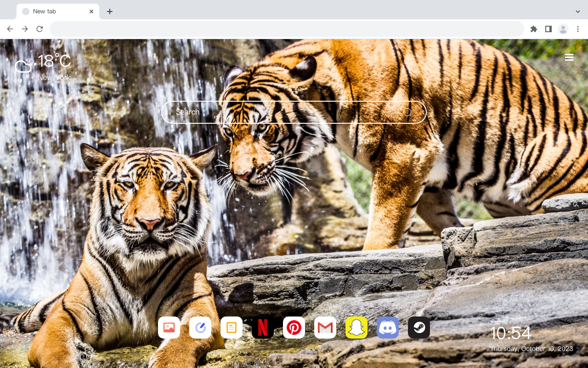Viewport: 588px width, 368px height.
Task: Open the profile avatar menu
Action: [563, 29]
